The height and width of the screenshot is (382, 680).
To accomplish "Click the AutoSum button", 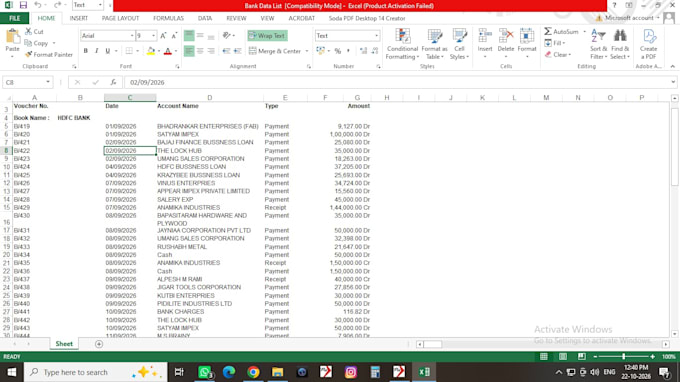I will coord(562,32).
